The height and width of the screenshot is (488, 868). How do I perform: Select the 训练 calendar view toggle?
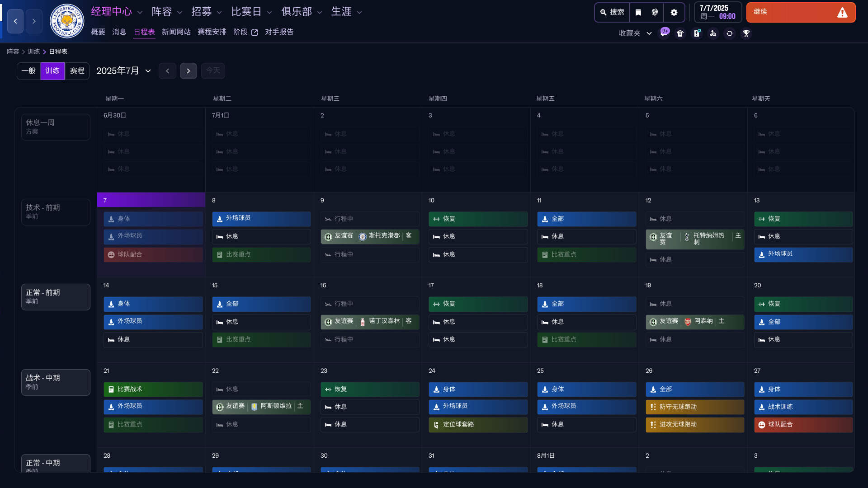click(x=52, y=71)
